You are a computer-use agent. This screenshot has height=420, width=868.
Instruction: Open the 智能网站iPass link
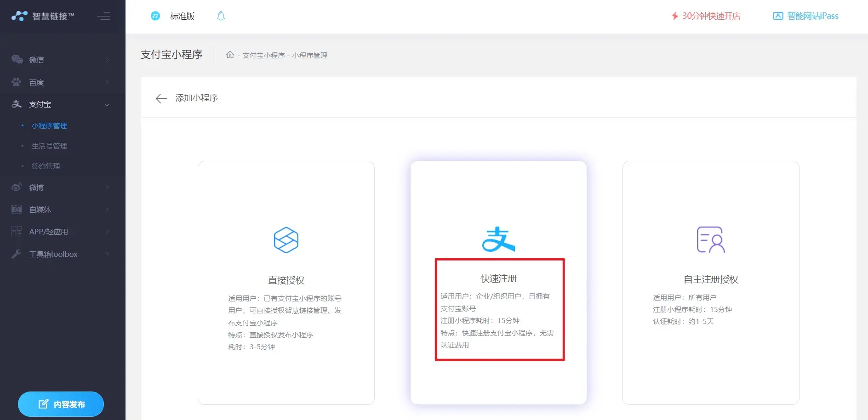805,16
